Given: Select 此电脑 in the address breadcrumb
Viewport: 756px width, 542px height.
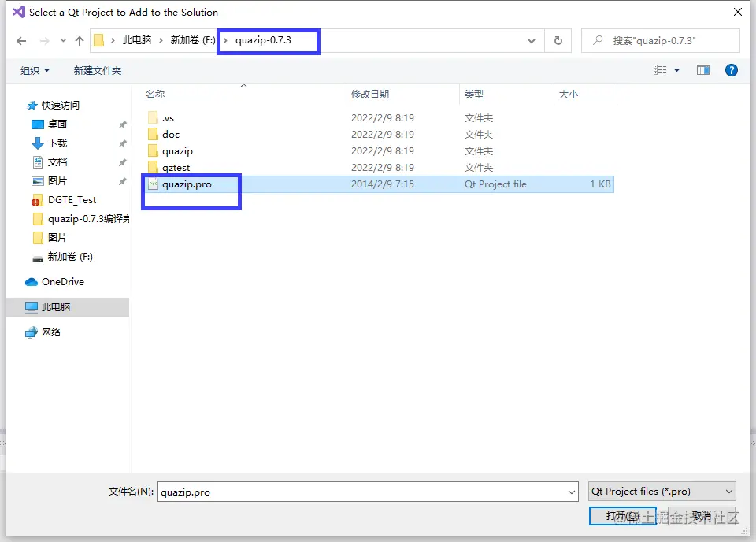Looking at the screenshot, I should (x=137, y=40).
